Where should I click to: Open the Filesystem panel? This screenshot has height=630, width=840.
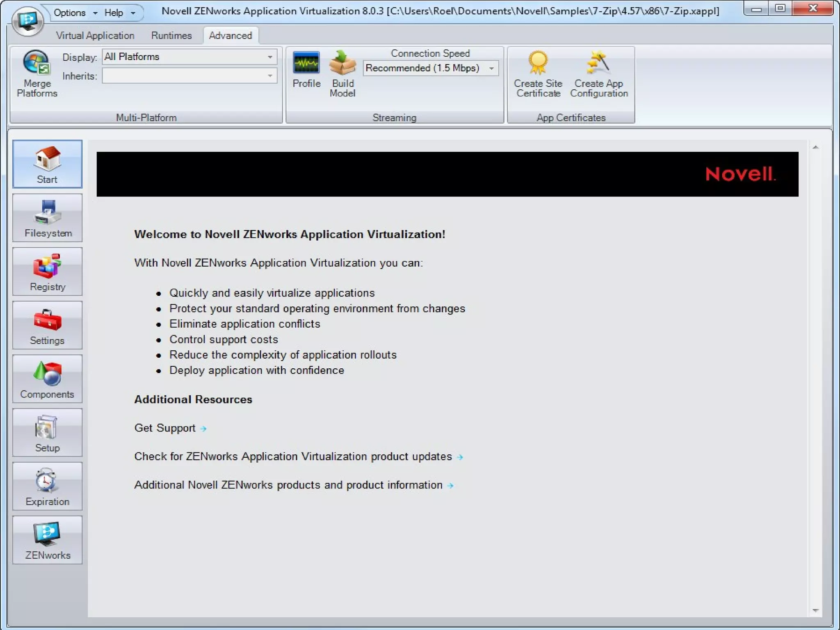[x=47, y=218]
